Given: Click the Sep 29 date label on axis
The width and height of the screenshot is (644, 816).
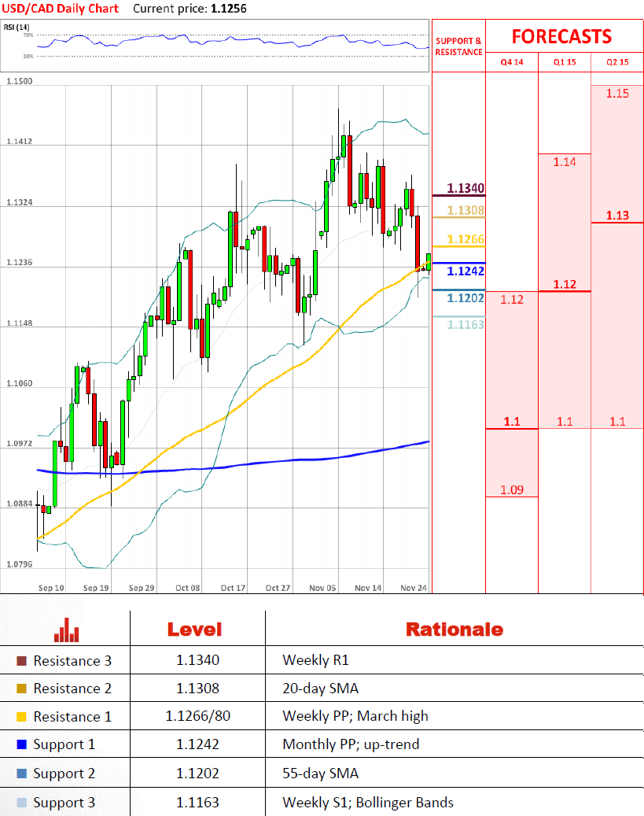Looking at the screenshot, I should 142,588.
